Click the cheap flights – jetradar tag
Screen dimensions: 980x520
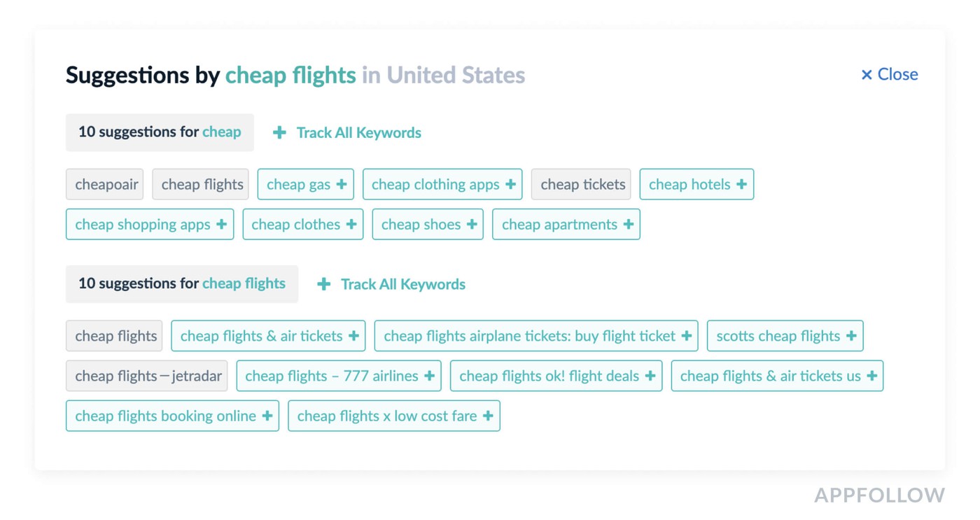point(147,376)
